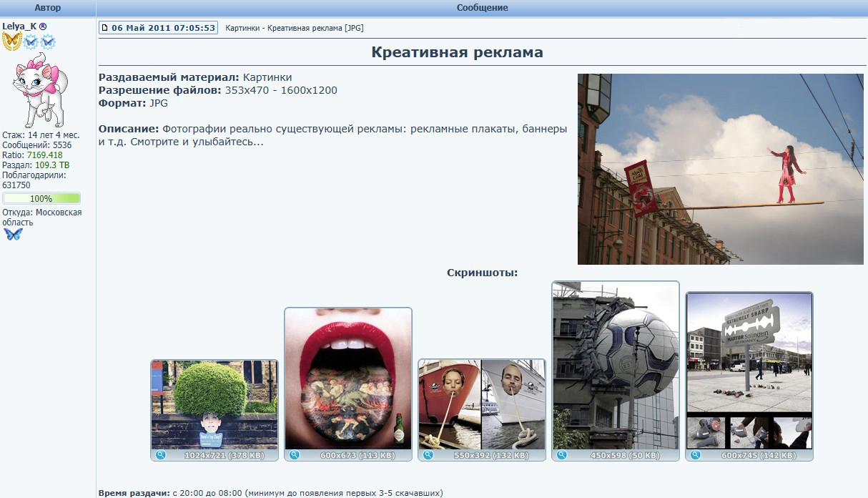Image resolution: width=868 pixels, height=498 pixels.
Task: Click magnifier icon on 600x745 thumbnail
Action: click(696, 455)
